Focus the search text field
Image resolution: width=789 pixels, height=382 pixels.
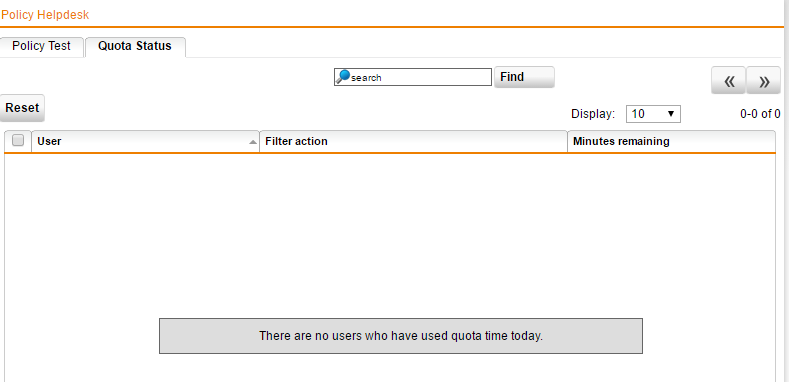413,77
